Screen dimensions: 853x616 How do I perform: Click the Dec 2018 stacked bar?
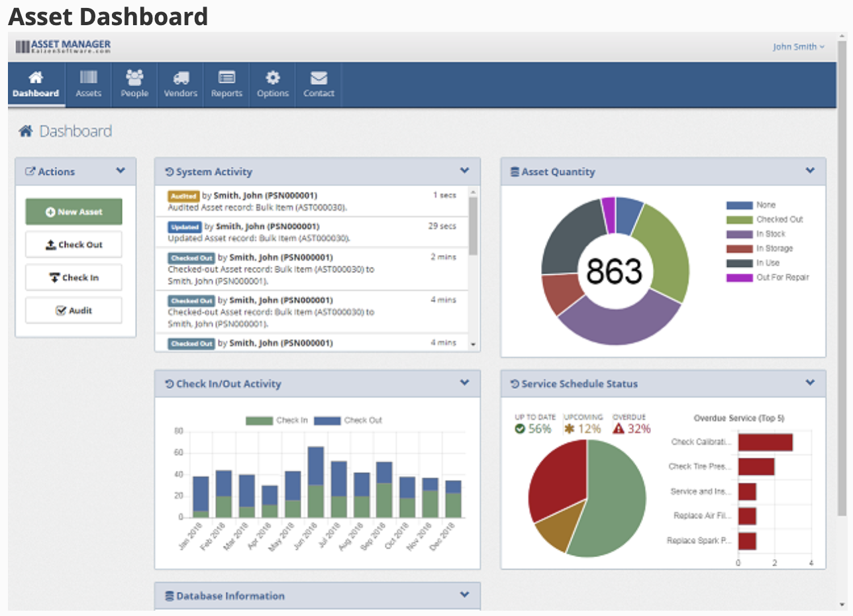pyautogui.click(x=454, y=499)
